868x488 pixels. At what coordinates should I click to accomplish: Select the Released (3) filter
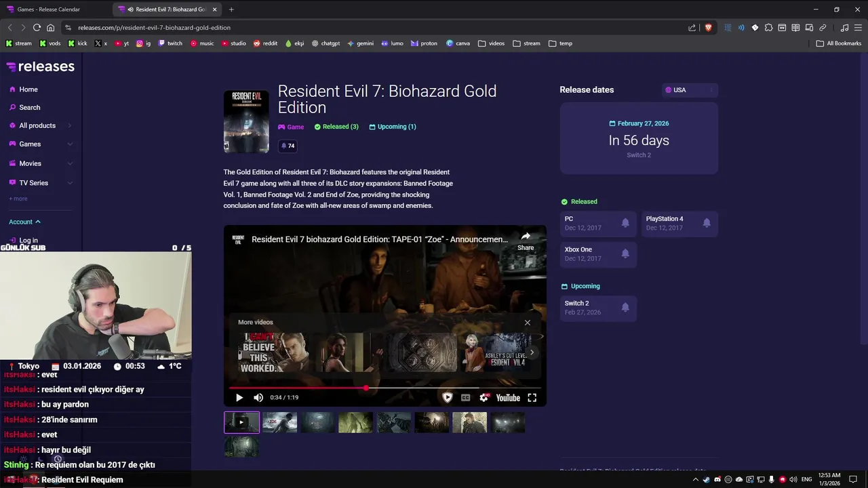tap(336, 127)
